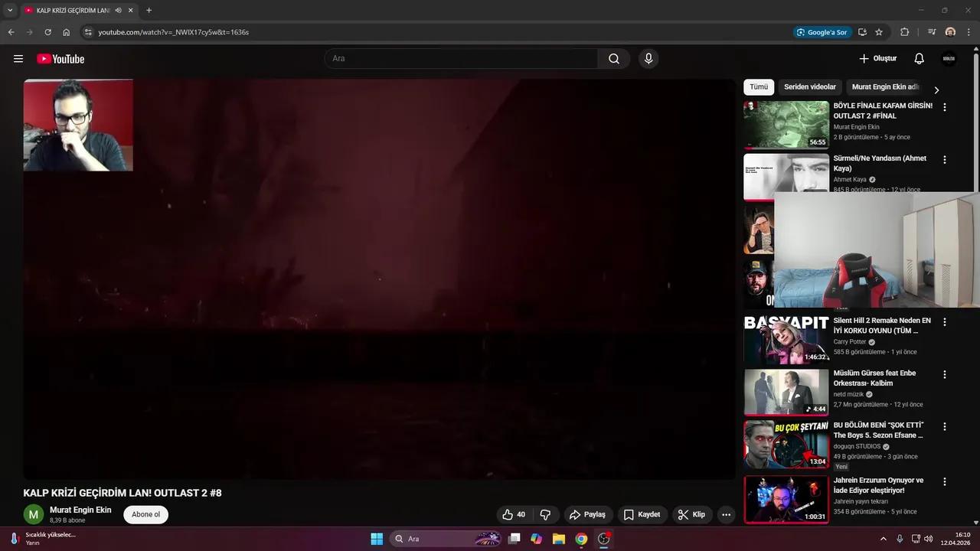
Task: Select the Tümü filter chip
Action: tap(759, 87)
